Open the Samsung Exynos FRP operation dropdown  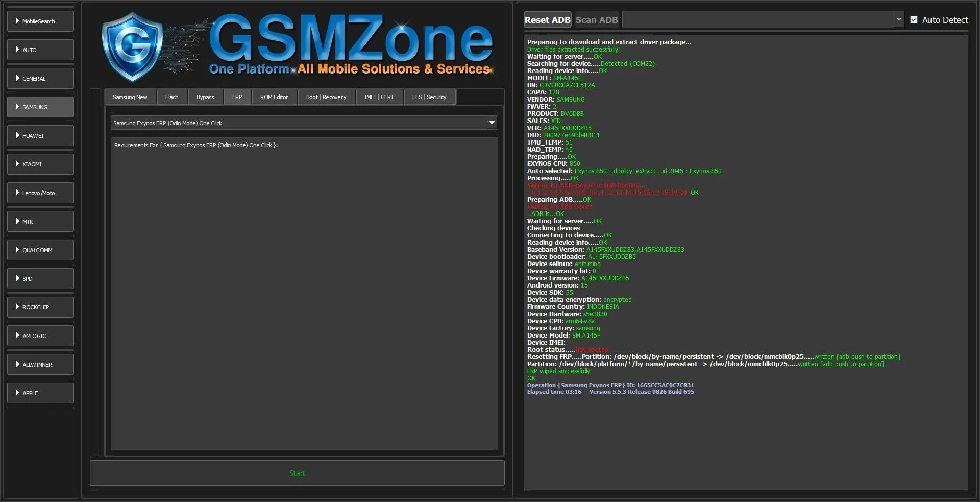[x=304, y=123]
